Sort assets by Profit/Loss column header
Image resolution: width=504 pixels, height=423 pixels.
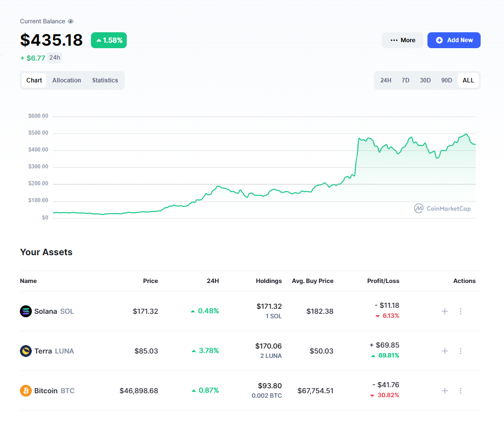383,281
